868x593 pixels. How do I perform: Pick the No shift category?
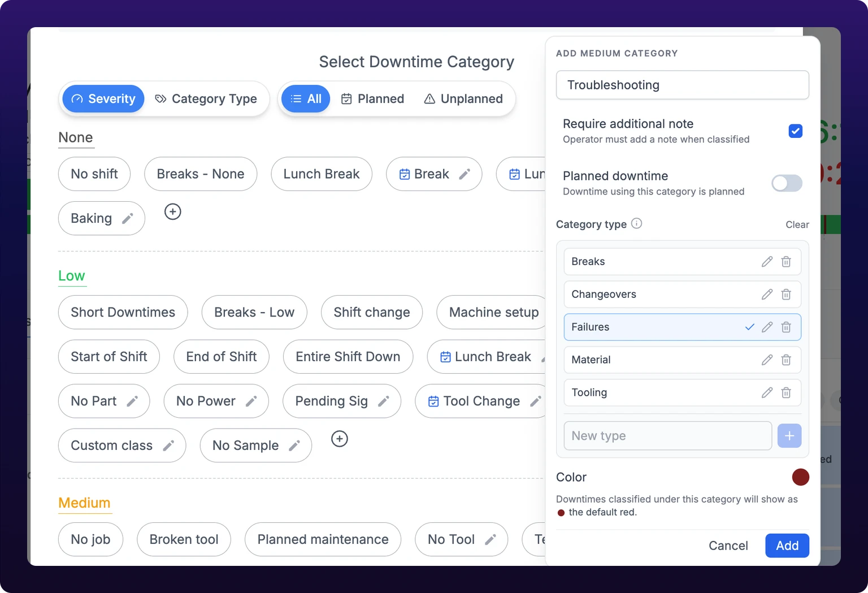[x=94, y=174]
